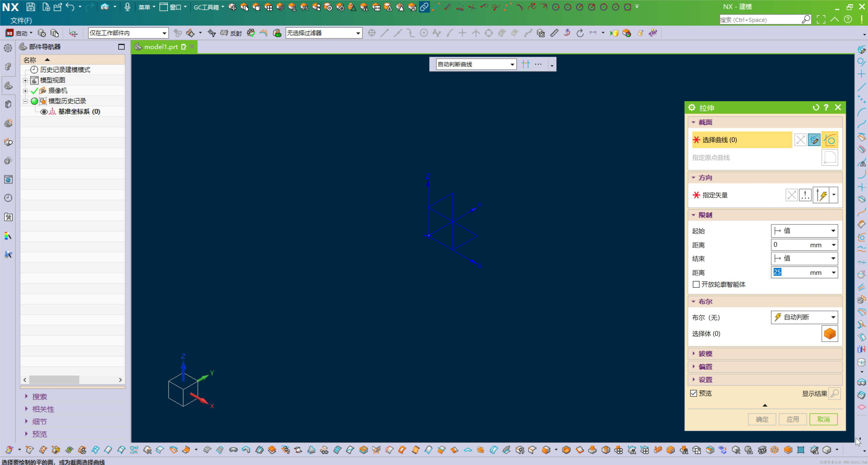Click the magnifier icon beside Show Result
Screen dimensions: 868x465
(835, 393)
